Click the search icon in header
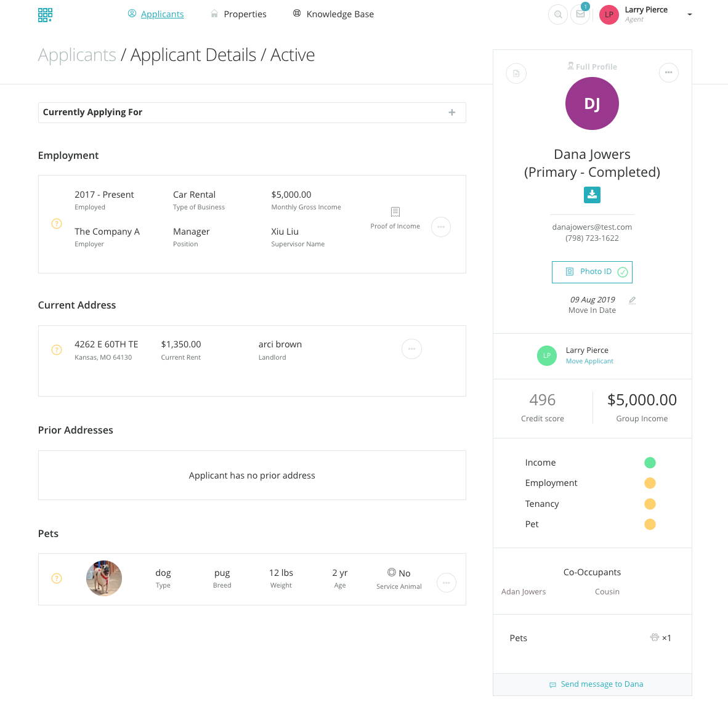728x712 pixels. pyautogui.click(x=557, y=14)
